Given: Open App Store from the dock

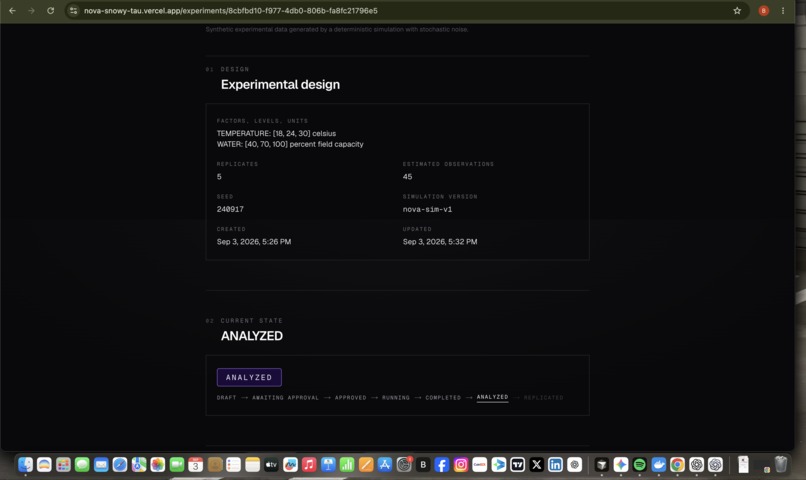Looking at the screenshot, I should (x=384, y=465).
